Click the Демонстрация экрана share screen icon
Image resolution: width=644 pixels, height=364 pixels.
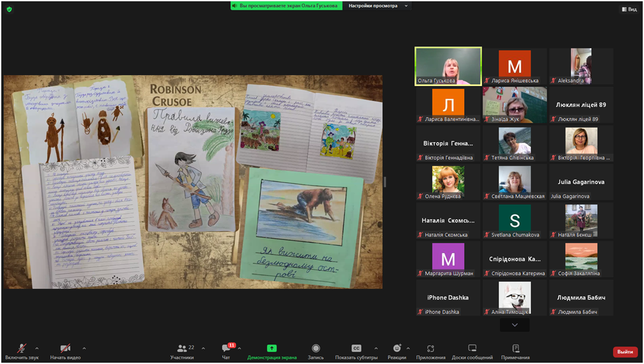pos(272,349)
